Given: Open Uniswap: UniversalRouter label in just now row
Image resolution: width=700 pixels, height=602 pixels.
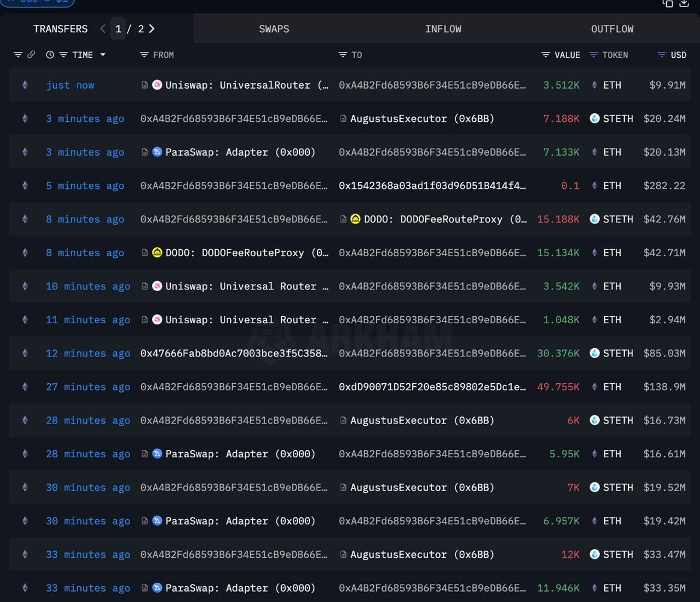Looking at the screenshot, I should coord(247,85).
